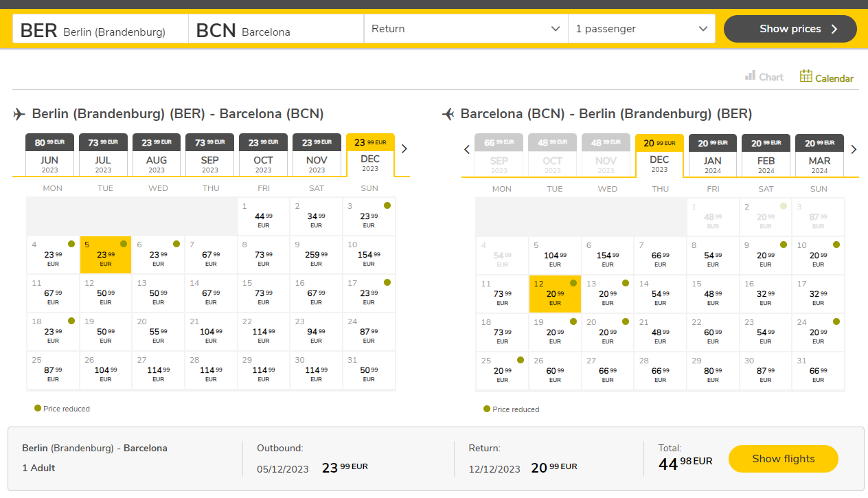Select return MAR 2024 month tab
Image resolution: width=868 pixels, height=498 pixels.
pos(819,155)
